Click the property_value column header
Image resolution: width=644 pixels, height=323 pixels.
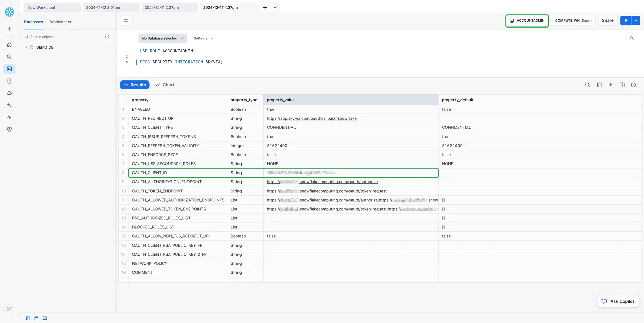tap(351, 100)
